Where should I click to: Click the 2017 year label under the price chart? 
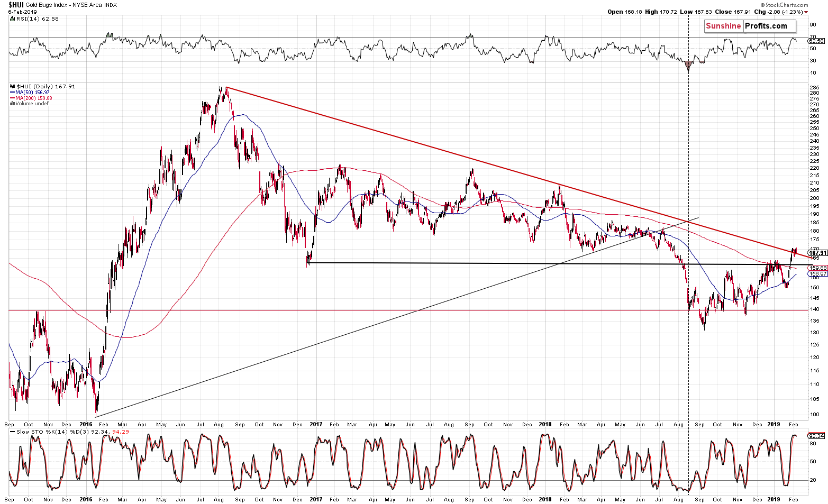pyautogui.click(x=316, y=424)
